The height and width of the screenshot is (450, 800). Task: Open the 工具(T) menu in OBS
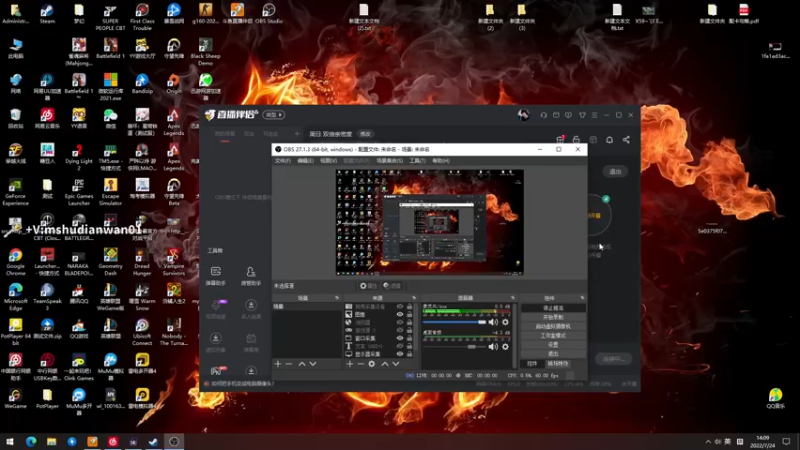(417, 161)
